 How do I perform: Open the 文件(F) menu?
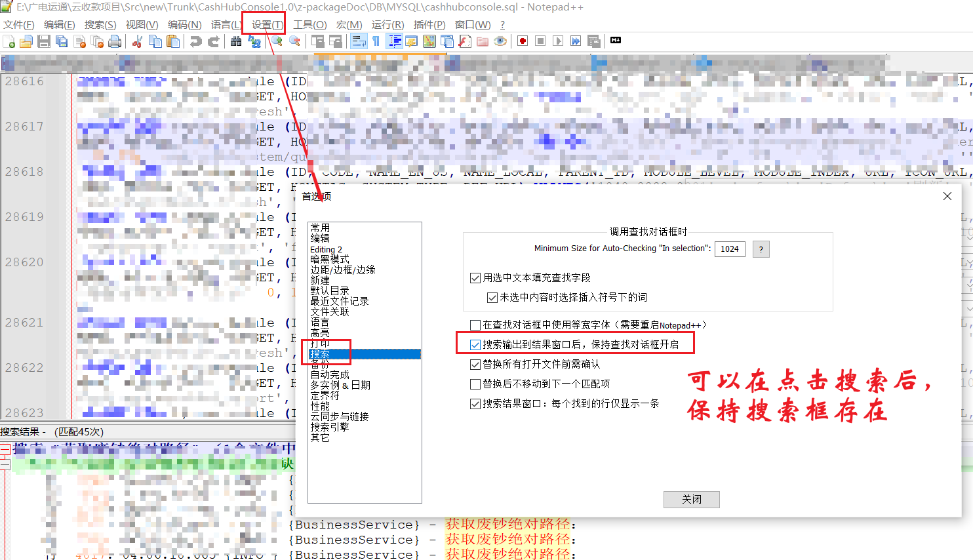point(19,24)
